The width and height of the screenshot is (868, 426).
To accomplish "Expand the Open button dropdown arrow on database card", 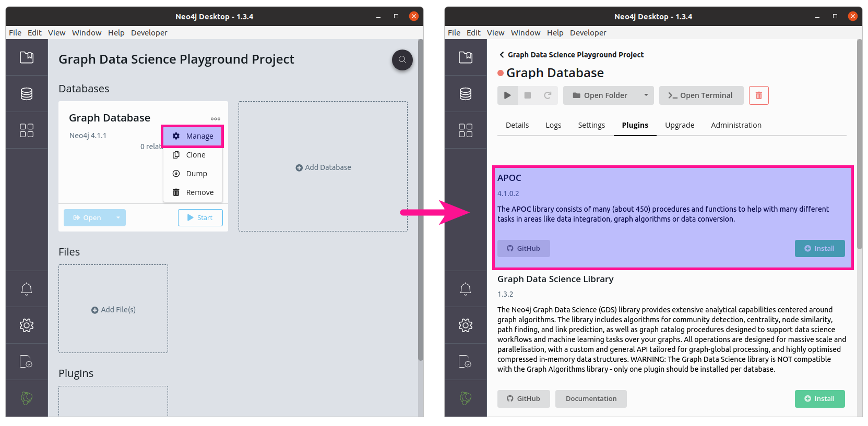I will coord(118,217).
